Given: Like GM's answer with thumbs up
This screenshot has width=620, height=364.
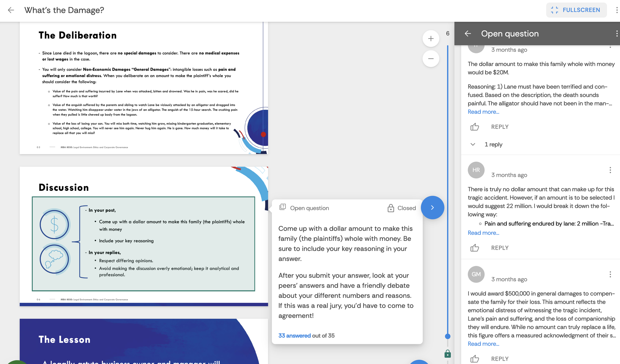Looking at the screenshot, I should coord(474,359).
